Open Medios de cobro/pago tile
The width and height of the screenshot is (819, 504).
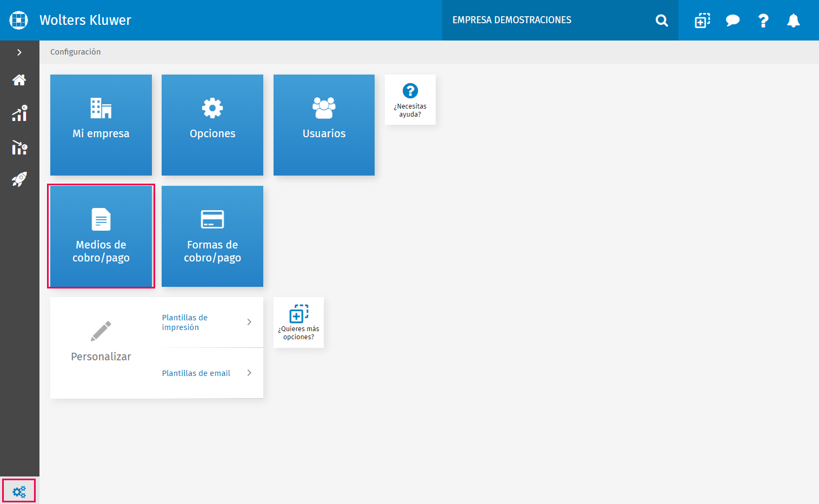[101, 236]
